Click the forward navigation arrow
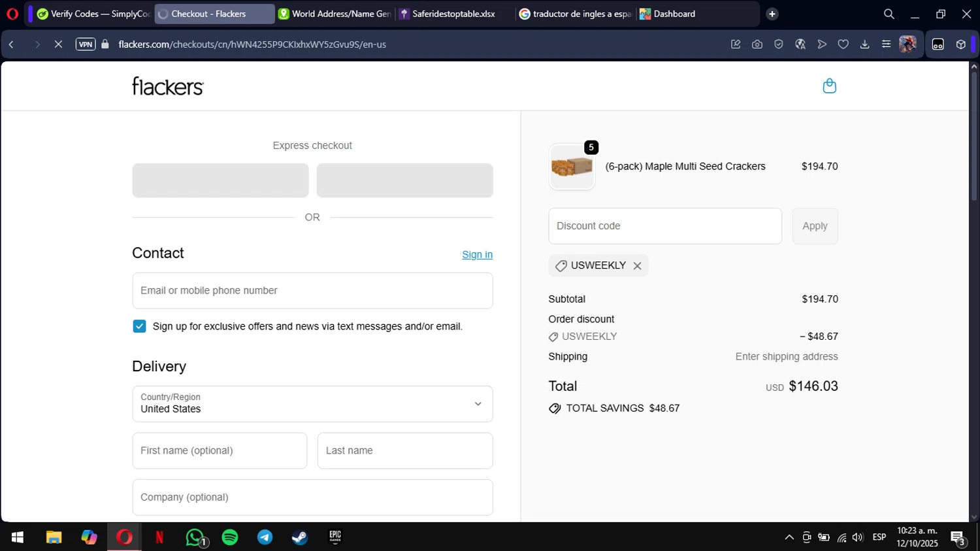This screenshot has height=551, width=980. coord(37,44)
